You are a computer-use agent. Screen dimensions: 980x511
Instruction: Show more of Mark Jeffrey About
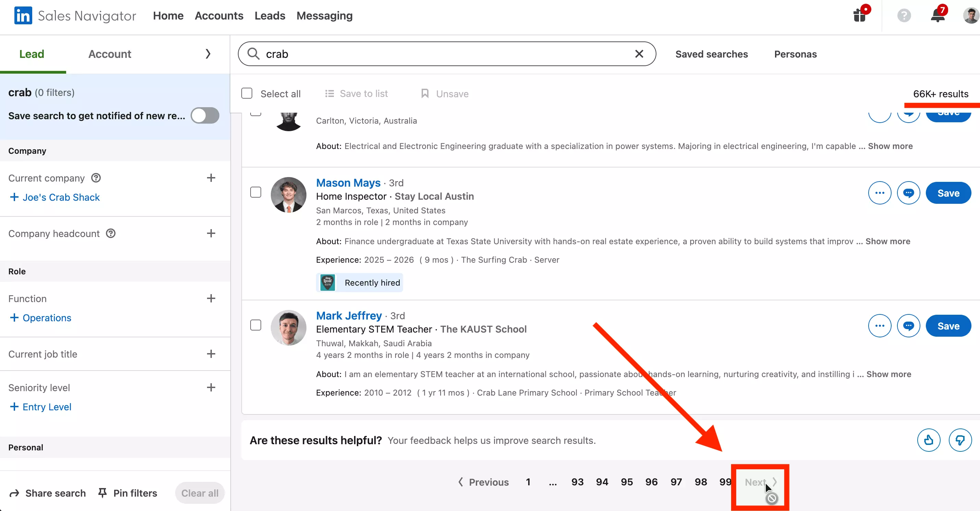click(888, 374)
